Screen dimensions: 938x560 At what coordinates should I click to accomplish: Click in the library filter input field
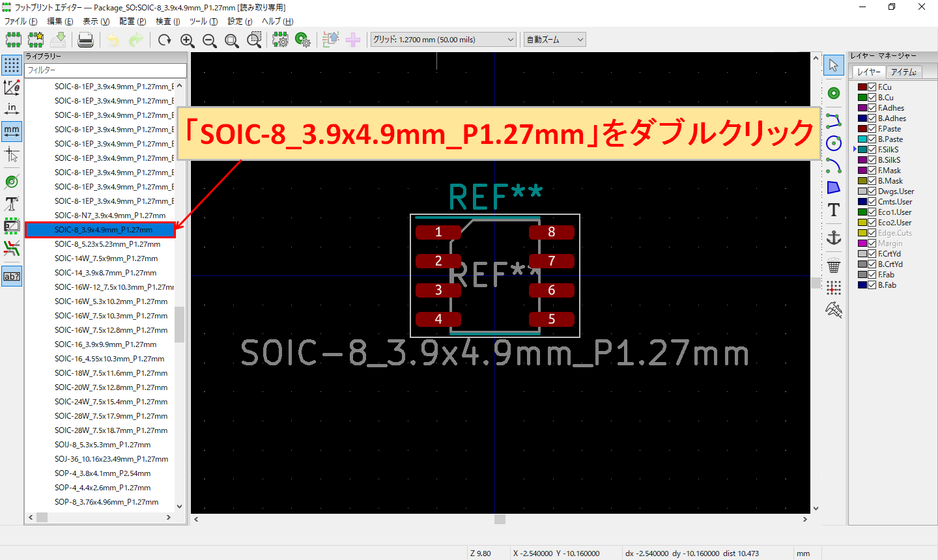pos(104,70)
